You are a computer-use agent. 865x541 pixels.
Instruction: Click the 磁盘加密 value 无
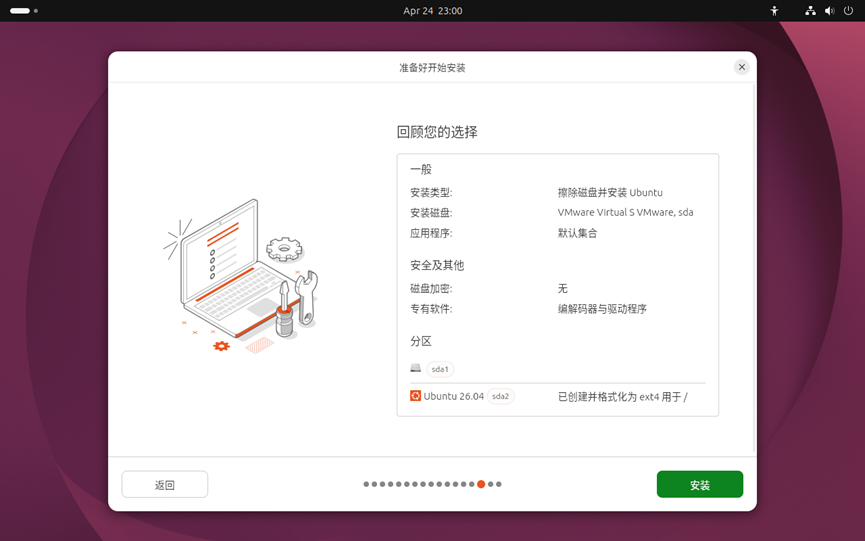coord(562,288)
